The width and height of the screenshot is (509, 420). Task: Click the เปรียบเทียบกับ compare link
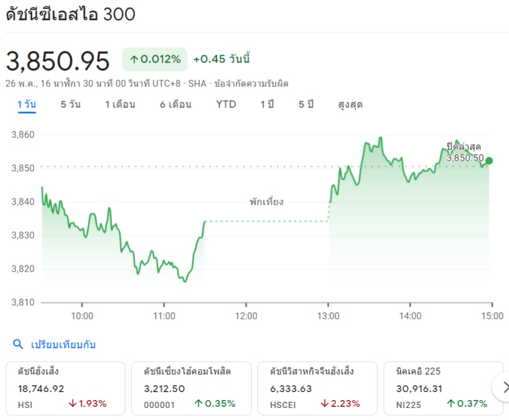pos(63,344)
